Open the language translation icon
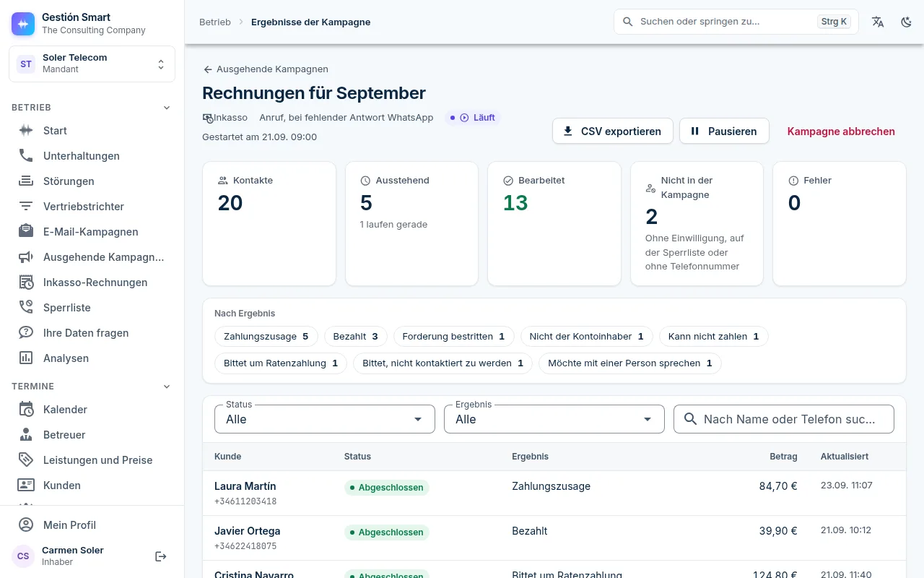The width and height of the screenshot is (924, 578). point(878,22)
